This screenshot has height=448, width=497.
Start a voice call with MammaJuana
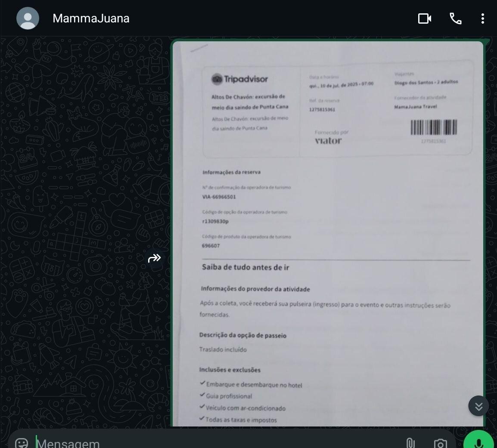click(456, 19)
